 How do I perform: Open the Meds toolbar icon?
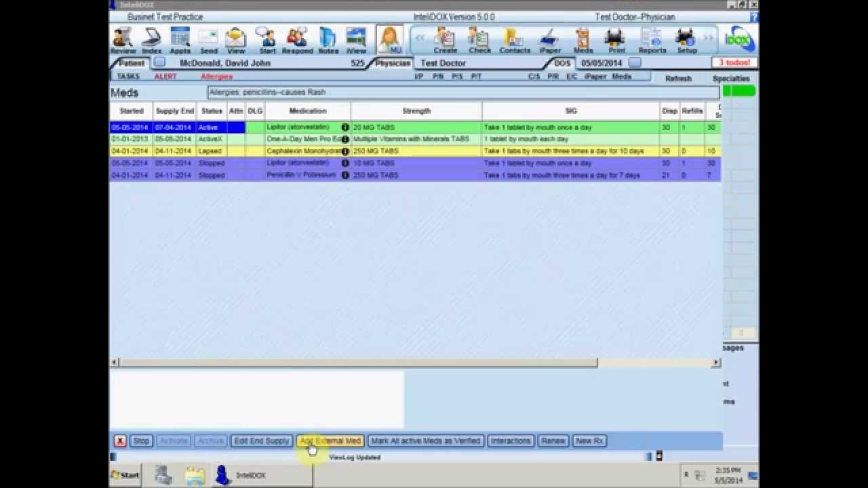tap(583, 40)
